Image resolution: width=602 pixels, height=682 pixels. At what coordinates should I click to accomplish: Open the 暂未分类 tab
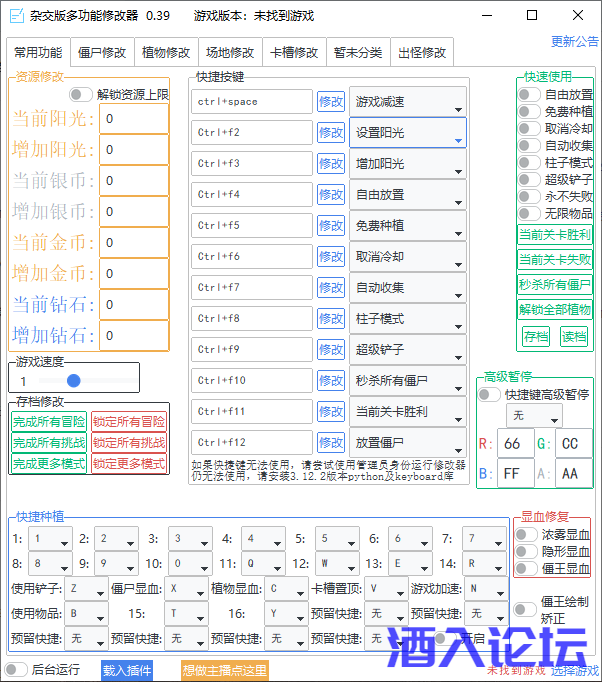(x=358, y=53)
